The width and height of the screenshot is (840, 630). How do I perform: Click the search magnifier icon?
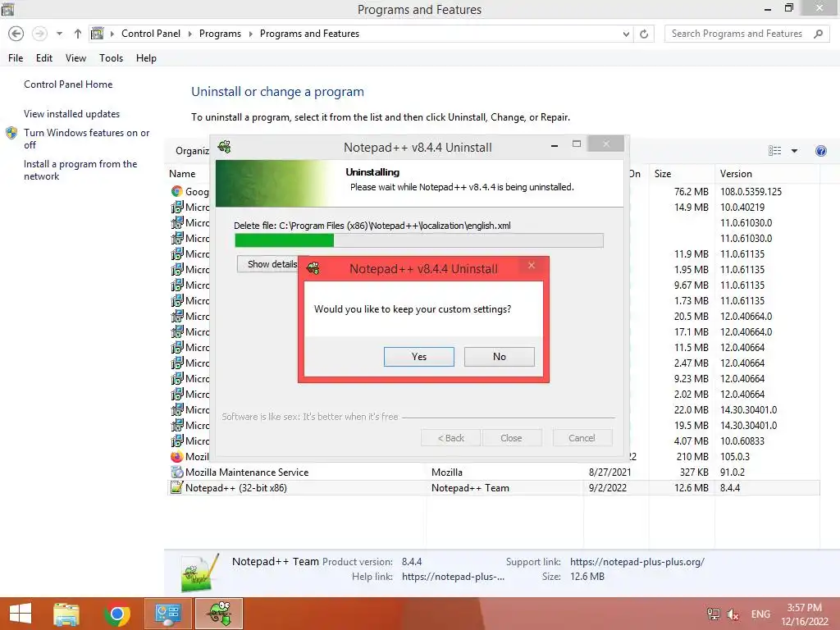[818, 34]
